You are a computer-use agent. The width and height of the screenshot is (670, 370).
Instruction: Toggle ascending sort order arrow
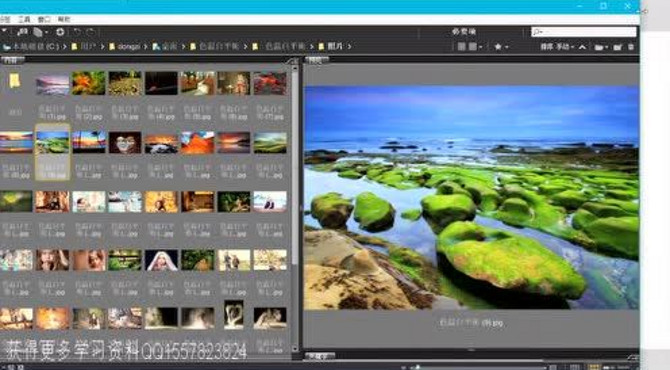pos(582,47)
